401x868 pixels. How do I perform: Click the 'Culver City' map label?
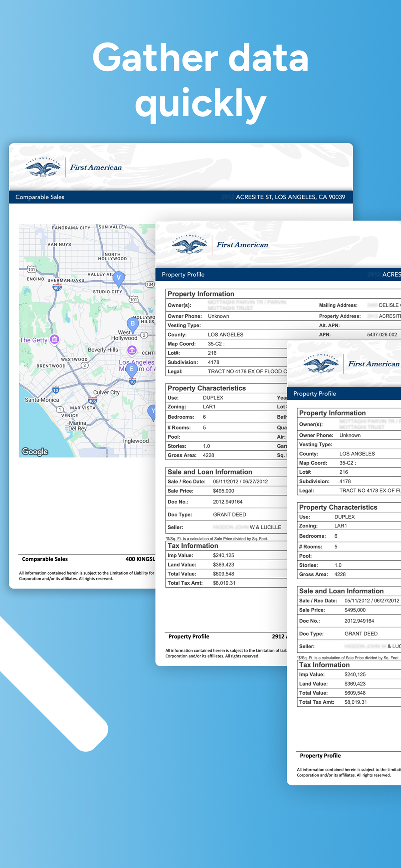pos(106,392)
